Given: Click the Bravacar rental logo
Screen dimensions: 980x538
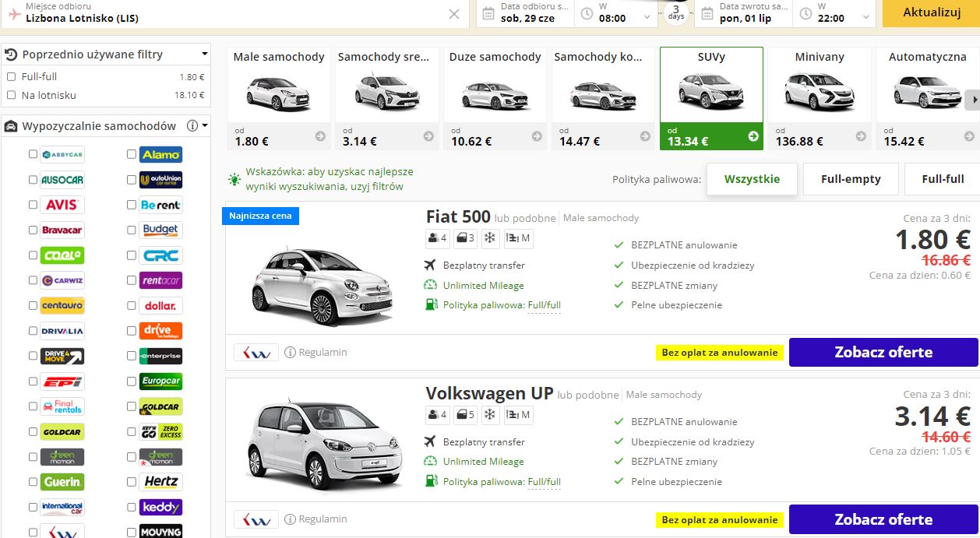Looking at the screenshot, I should pos(62,230).
